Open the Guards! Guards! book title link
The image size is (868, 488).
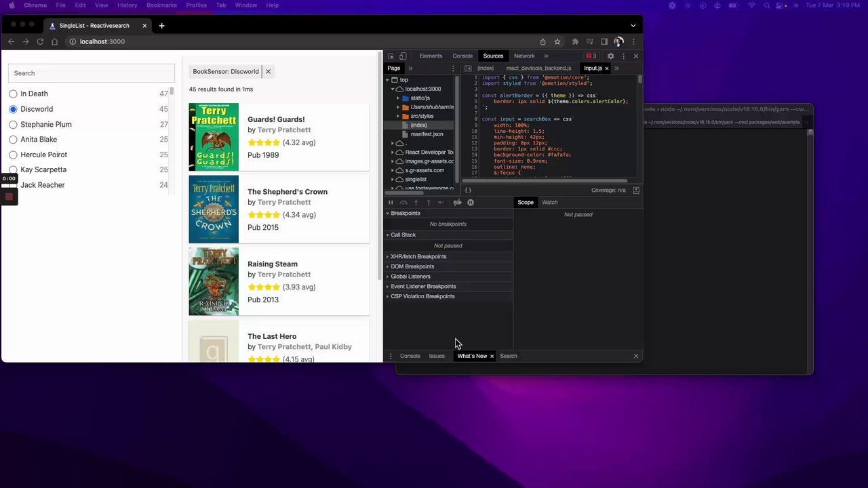[x=276, y=119]
